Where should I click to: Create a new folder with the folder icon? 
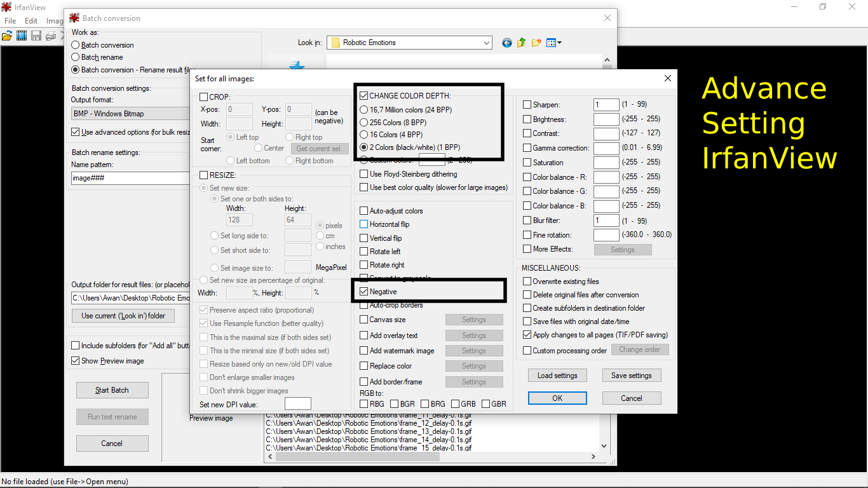click(x=537, y=43)
